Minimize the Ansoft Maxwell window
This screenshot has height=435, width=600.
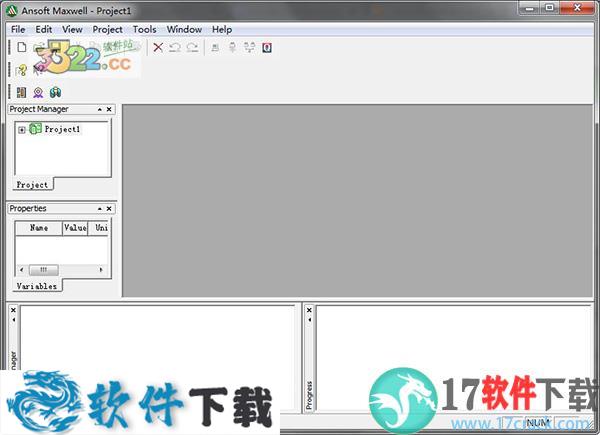point(530,8)
